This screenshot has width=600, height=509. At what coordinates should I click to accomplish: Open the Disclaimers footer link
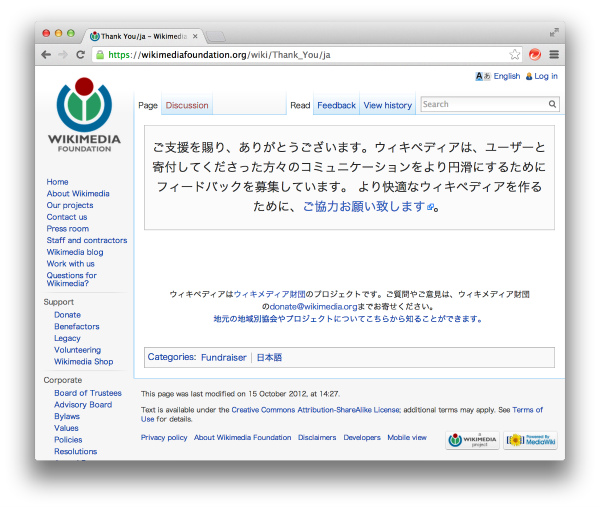[317, 437]
